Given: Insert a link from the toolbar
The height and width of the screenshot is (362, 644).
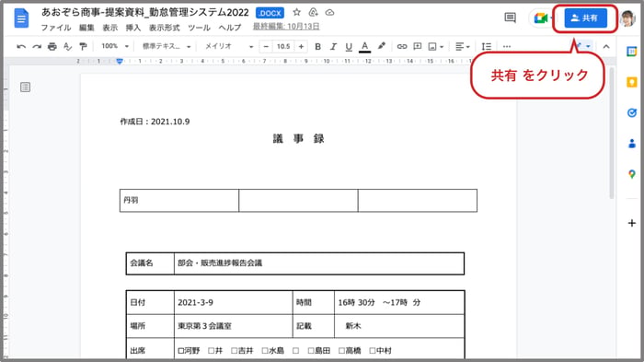Looking at the screenshot, I should point(402,46).
